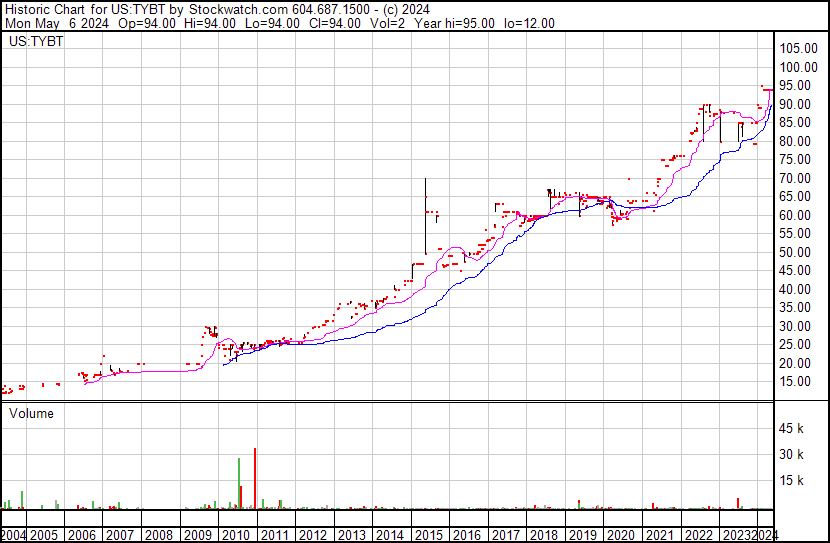Click the 100.00 price axis label
The image size is (830, 543).
(798, 67)
